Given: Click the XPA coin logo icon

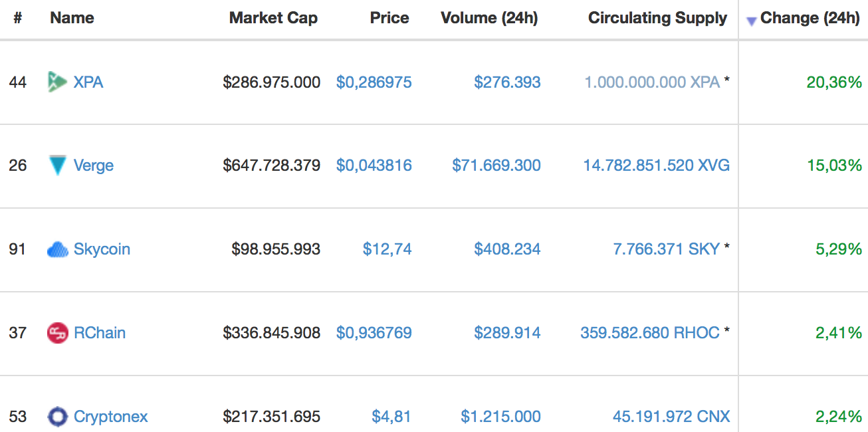Looking at the screenshot, I should (x=58, y=82).
